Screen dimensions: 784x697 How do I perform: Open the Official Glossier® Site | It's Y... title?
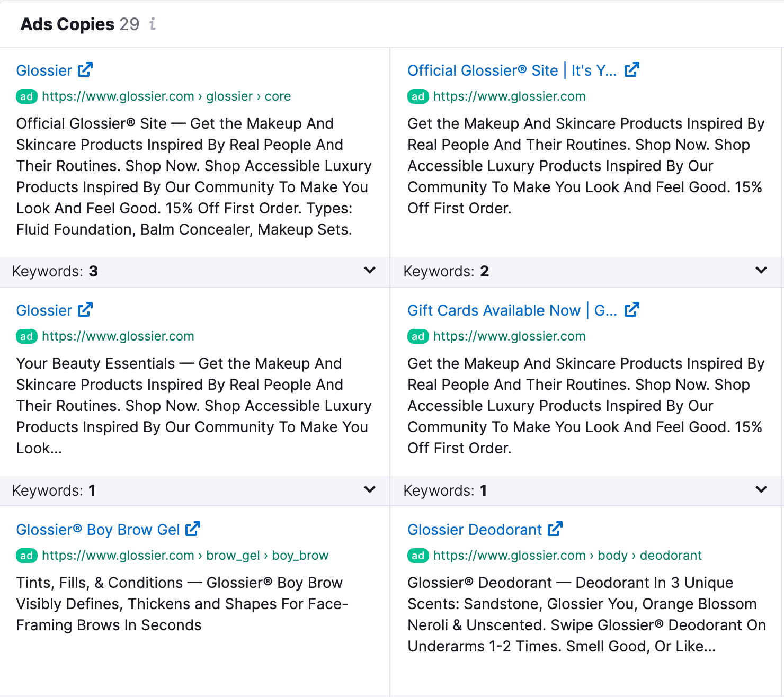point(512,70)
